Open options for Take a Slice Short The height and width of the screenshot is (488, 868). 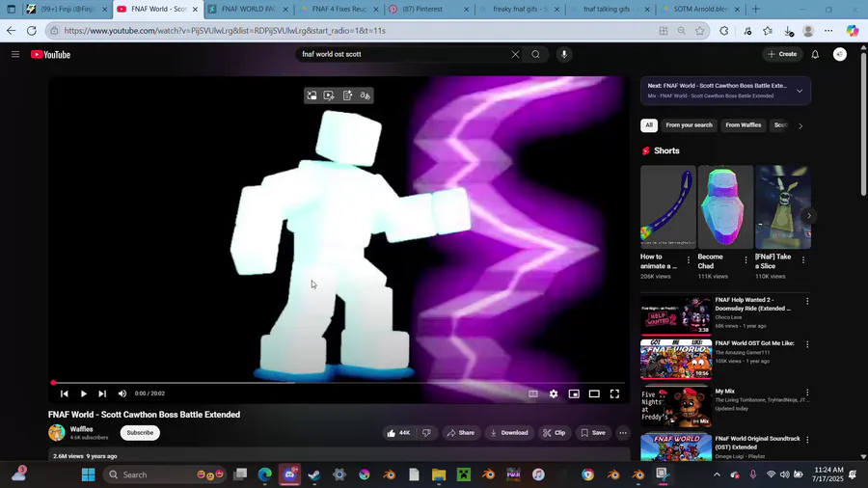pos(803,259)
